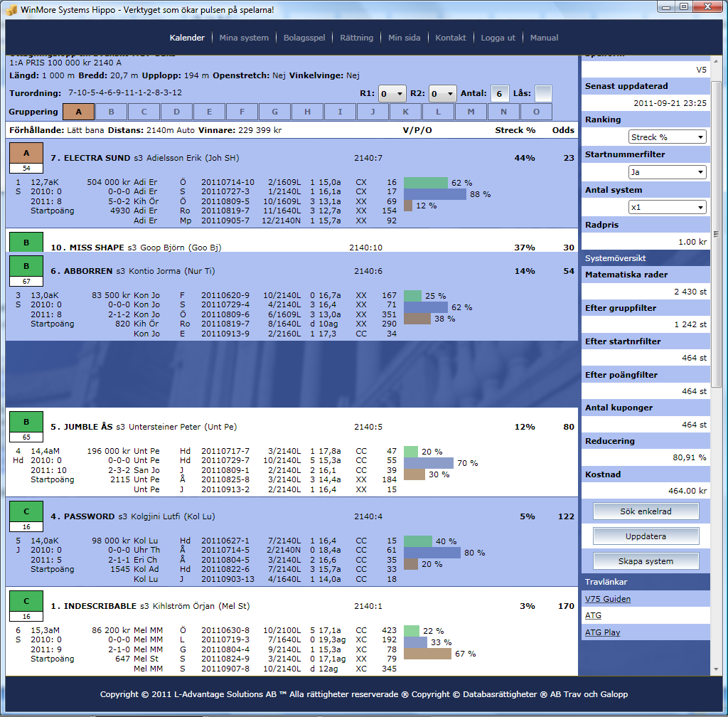Select grouping tab B

click(x=111, y=112)
